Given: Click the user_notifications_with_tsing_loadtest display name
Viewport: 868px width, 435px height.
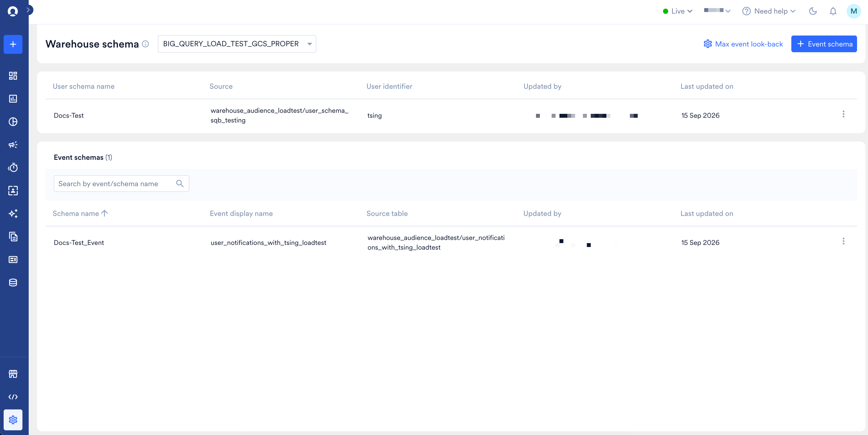Looking at the screenshot, I should coord(269,243).
